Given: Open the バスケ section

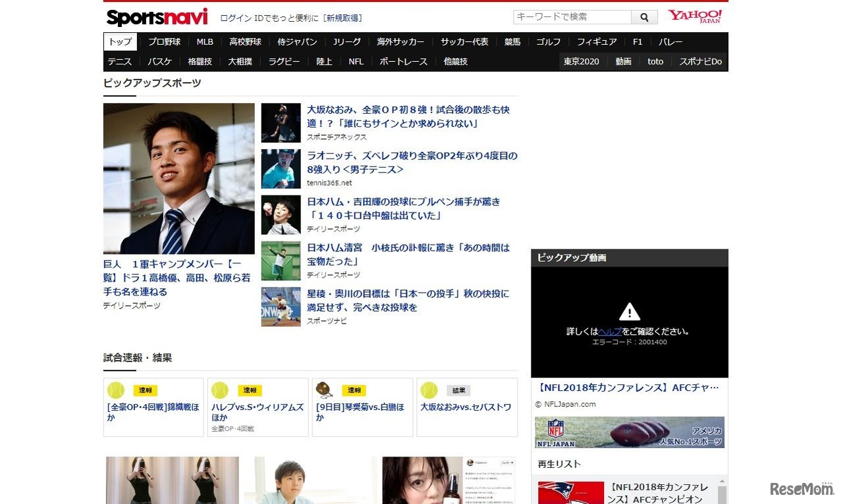Looking at the screenshot, I should point(159,61).
